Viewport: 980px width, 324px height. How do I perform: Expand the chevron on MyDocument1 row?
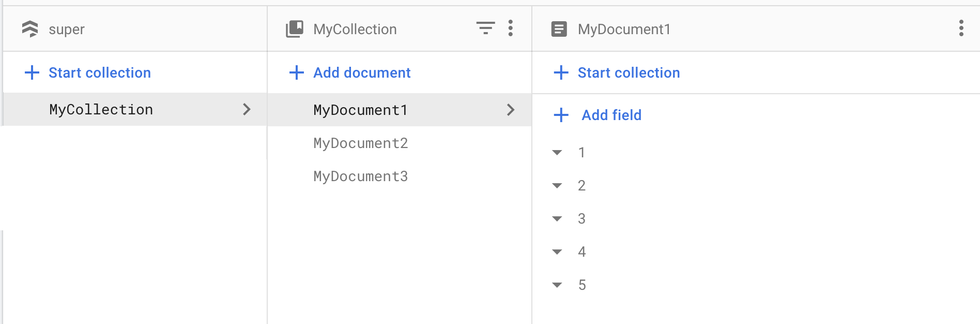511,110
